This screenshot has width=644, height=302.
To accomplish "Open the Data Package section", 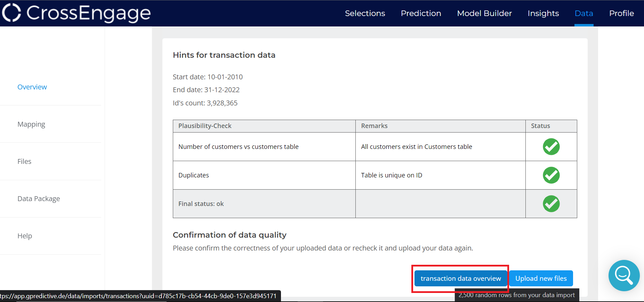I will tap(39, 199).
